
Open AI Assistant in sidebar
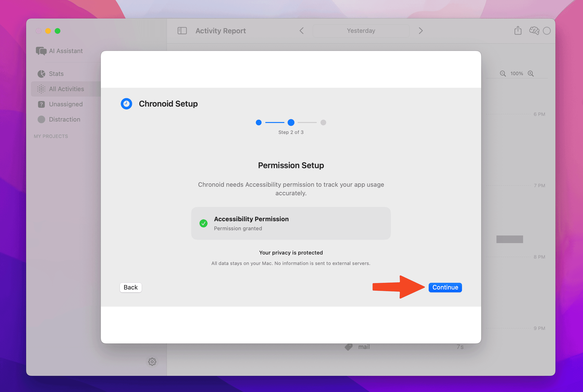65,51
